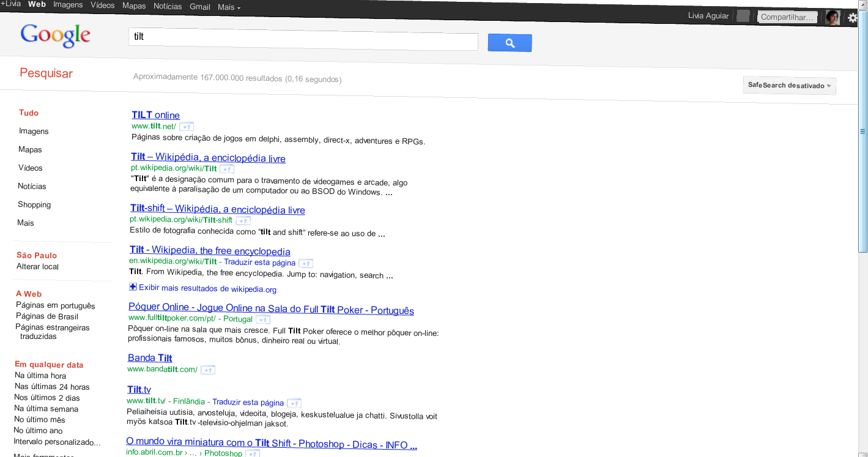Filter results Nos últimos 2 dias
The width and height of the screenshot is (868, 457).
(47, 398)
